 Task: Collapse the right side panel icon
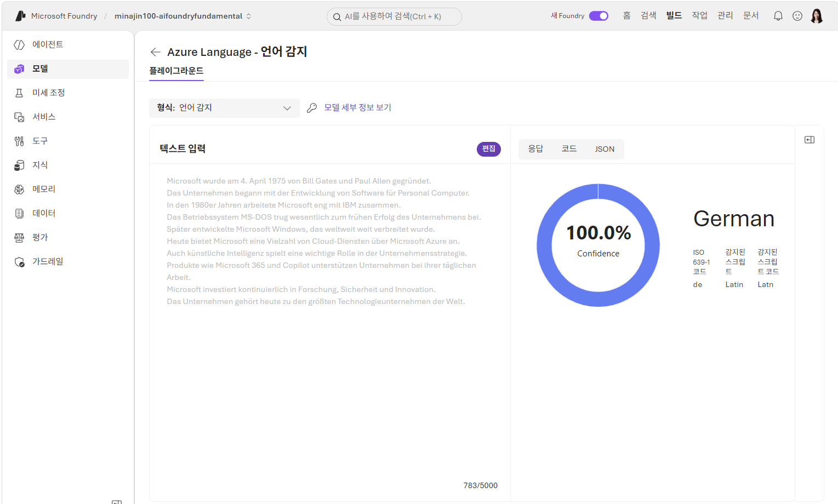(x=810, y=140)
